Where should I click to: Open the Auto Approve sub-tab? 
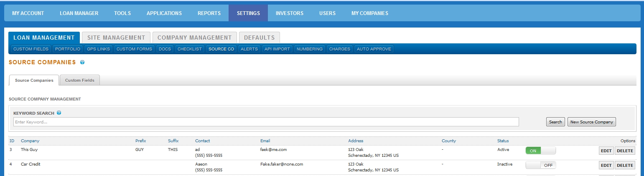pyautogui.click(x=374, y=49)
